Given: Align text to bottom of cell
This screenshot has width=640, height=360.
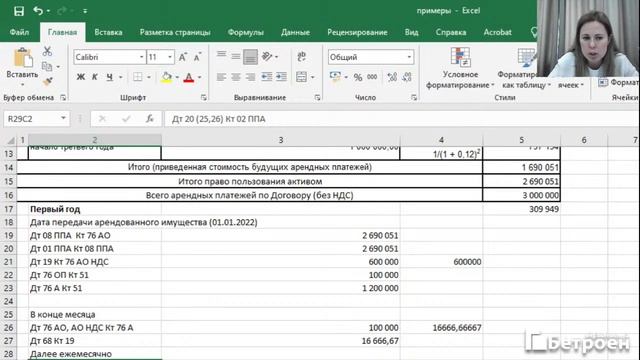Looking at the screenshot, I should pos(250,56).
